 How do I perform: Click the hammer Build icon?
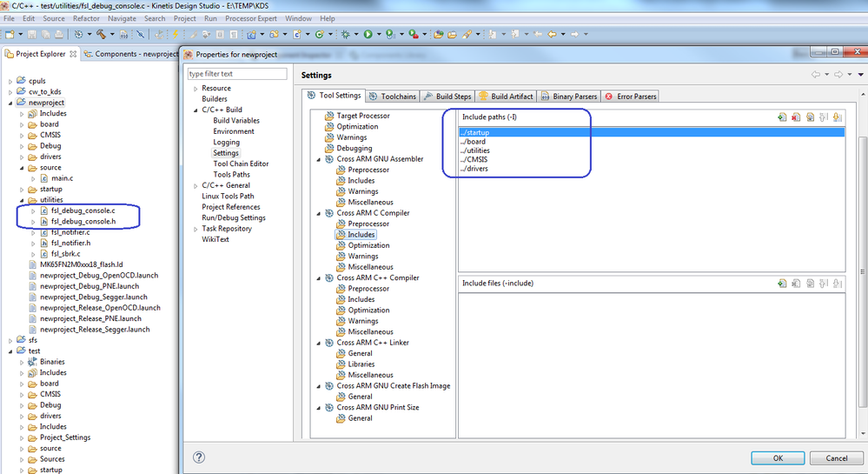coord(101,35)
